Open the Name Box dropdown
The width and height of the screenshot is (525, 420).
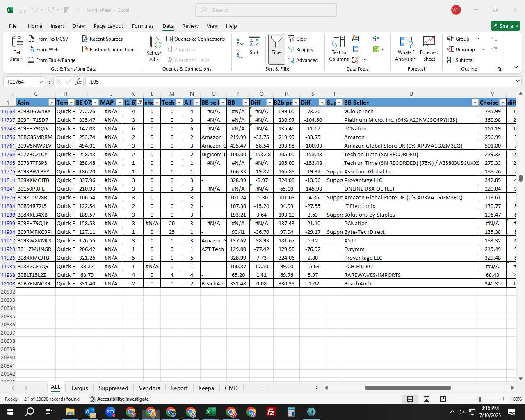[x=40, y=82]
